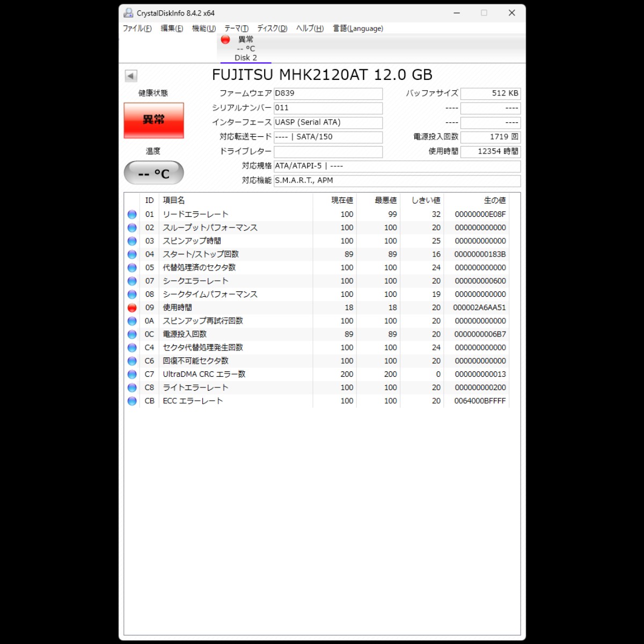This screenshot has height=644, width=644.
Task: Click the status circle for row 08 シークタイムパフォーマンス
Action: click(132, 294)
